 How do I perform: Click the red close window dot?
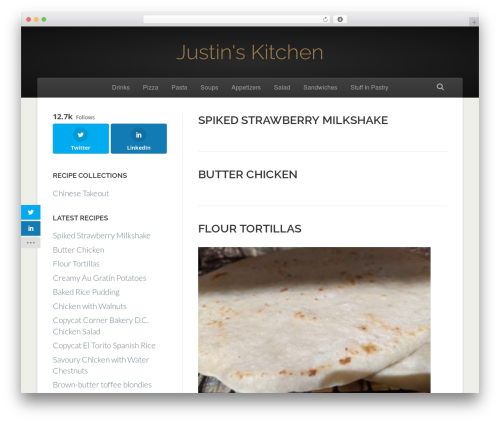[x=29, y=19]
